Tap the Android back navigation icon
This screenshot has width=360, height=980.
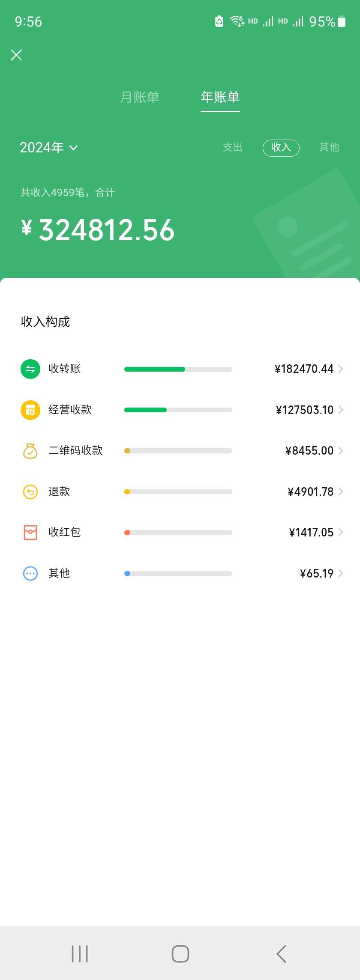282,953
